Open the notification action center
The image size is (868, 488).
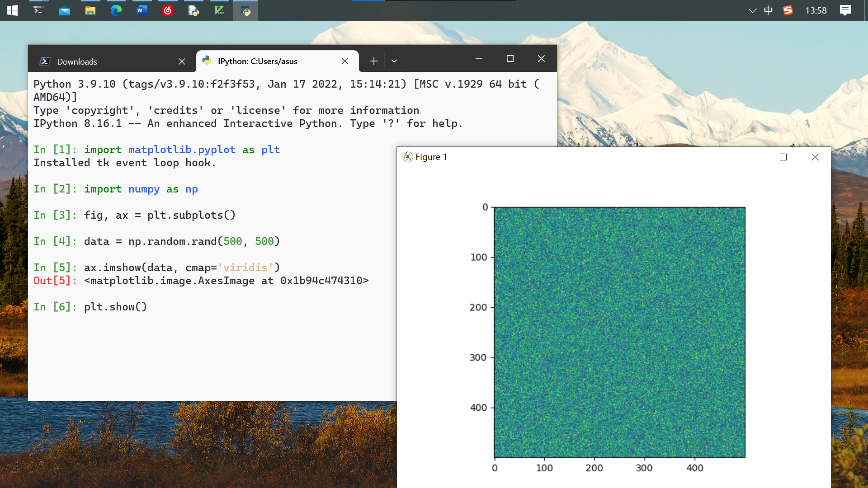click(845, 10)
